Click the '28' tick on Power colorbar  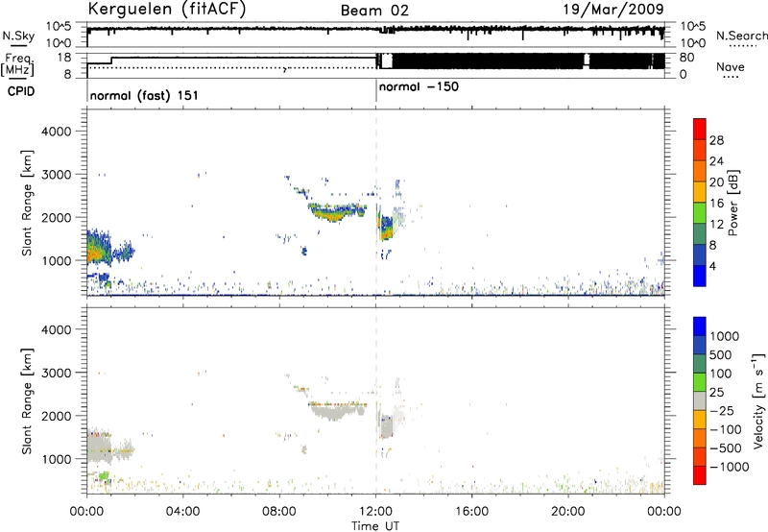point(716,140)
